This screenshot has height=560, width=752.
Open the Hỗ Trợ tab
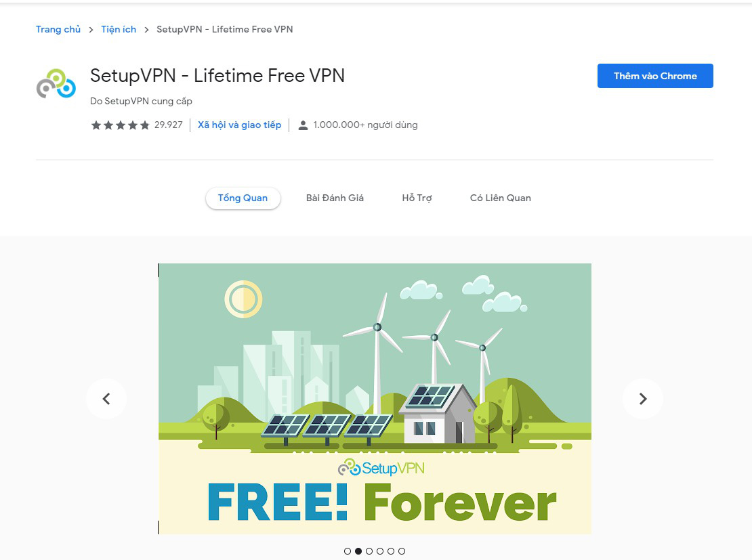pos(417,198)
